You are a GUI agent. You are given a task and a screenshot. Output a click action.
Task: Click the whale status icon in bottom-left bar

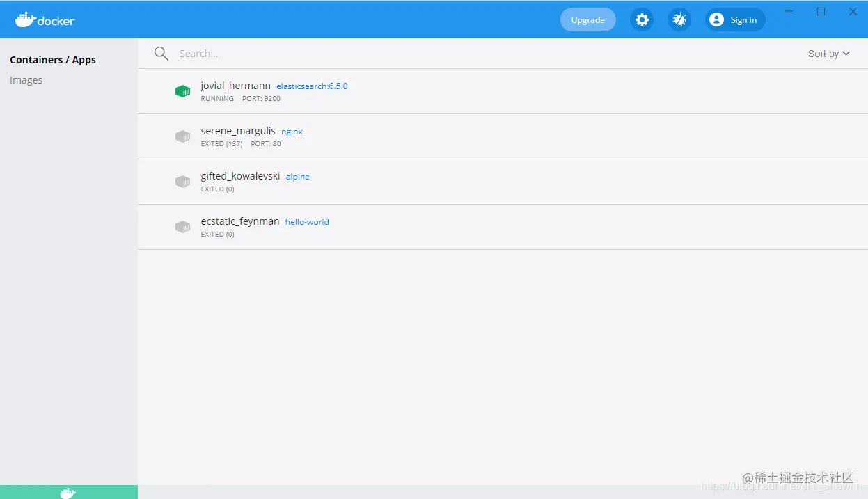68,493
